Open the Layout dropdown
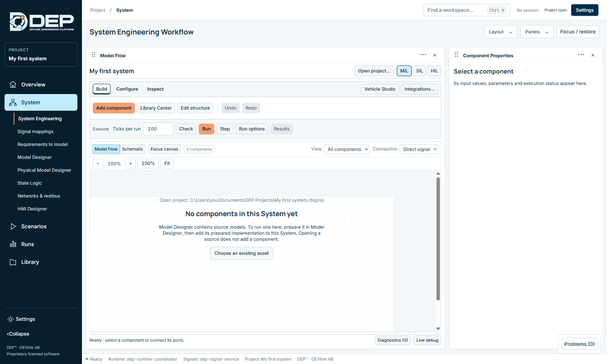Viewport: 607px width, 364px height. coord(501,32)
